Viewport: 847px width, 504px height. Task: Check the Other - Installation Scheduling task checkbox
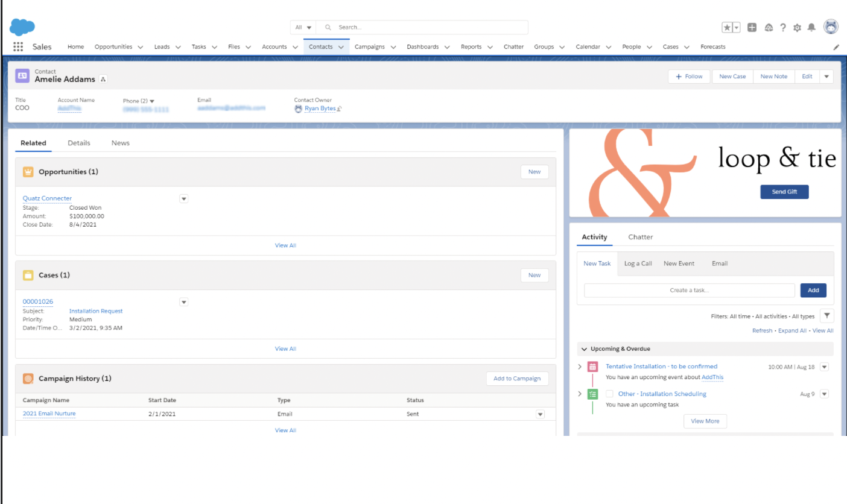(609, 394)
